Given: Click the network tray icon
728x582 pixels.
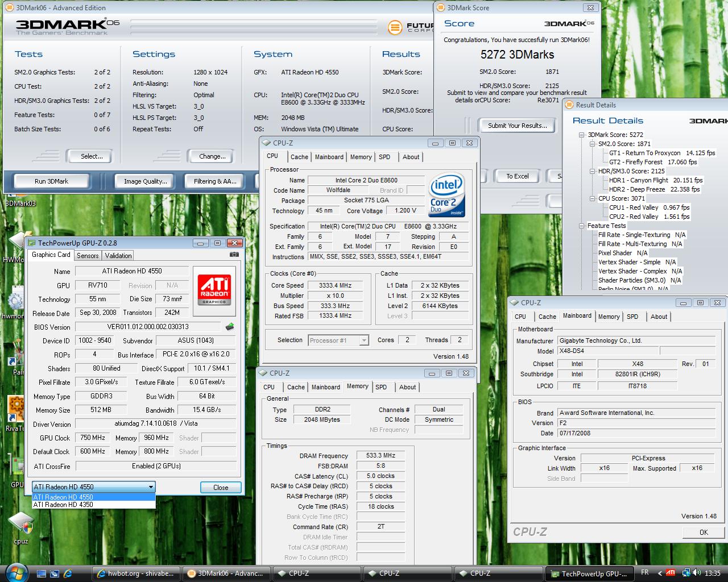Looking at the screenshot, I should [x=686, y=573].
